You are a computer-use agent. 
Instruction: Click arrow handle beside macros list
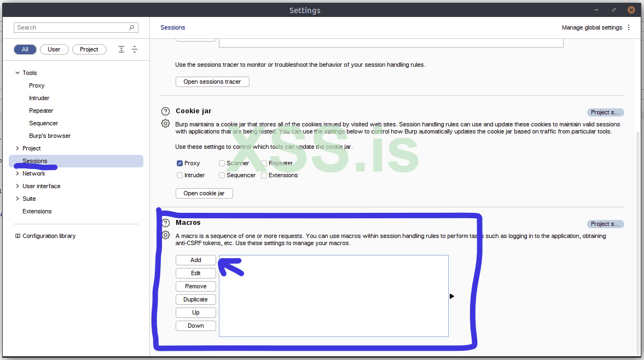point(452,297)
